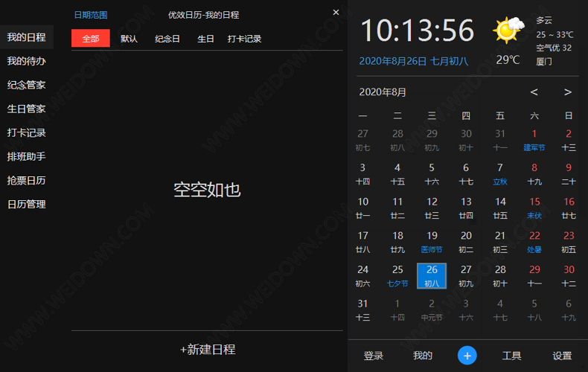Go to previous month arrow
588x372 pixels.
point(534,92)
